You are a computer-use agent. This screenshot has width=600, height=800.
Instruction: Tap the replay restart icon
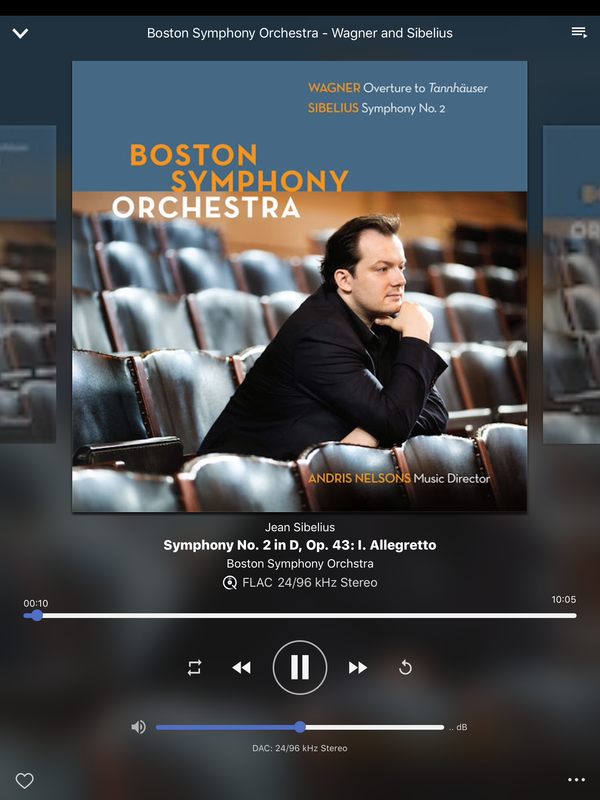pyautogui.click(x=405, y=667)
